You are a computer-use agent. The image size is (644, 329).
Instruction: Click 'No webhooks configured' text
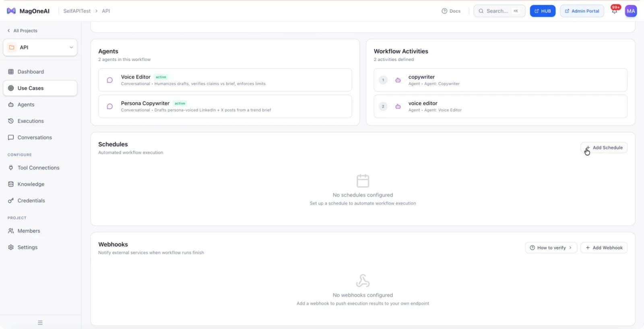point(363,295)
